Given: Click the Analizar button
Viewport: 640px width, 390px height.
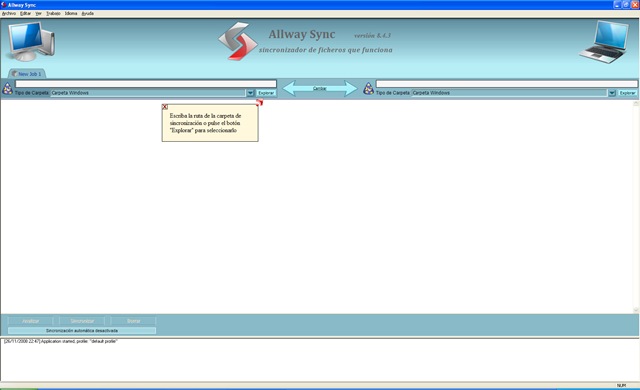Looking at the screenshot, I should (x=31, y=321).
